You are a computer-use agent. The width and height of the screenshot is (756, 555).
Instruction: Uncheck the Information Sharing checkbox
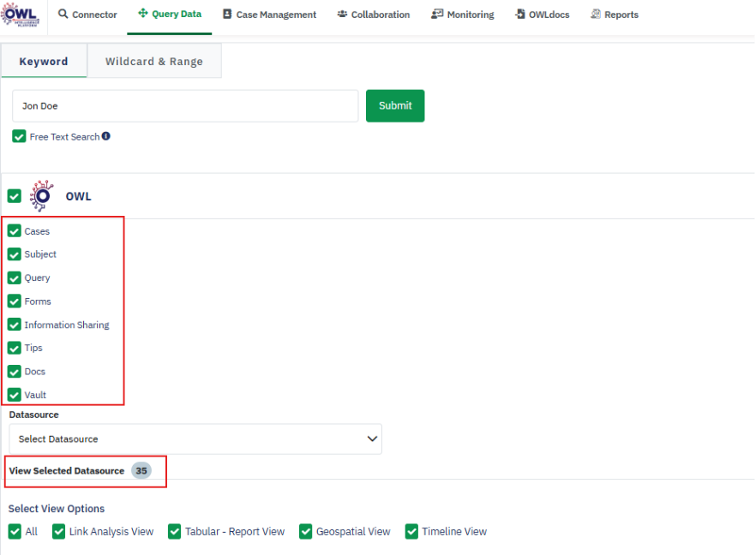(x=15, y=325)
